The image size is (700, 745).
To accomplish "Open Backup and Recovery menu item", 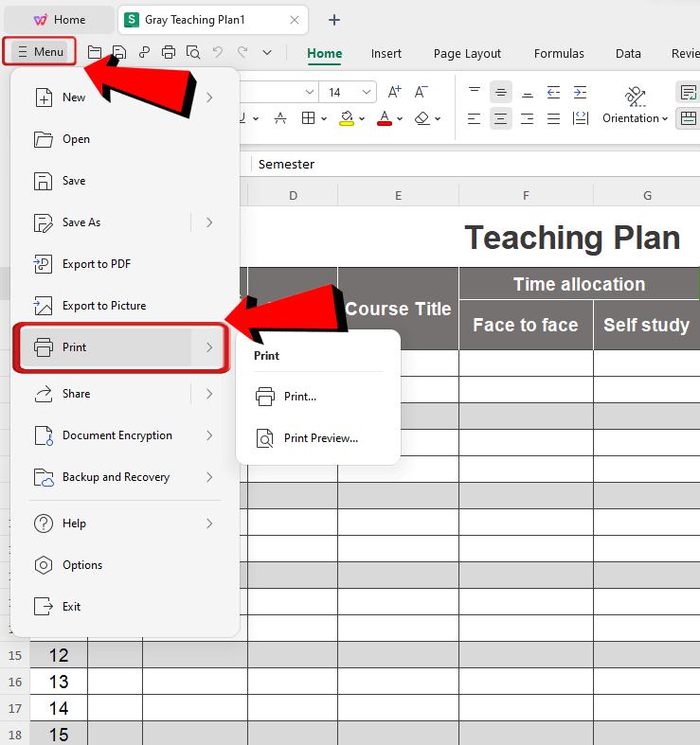I will (x=125, y=477).
